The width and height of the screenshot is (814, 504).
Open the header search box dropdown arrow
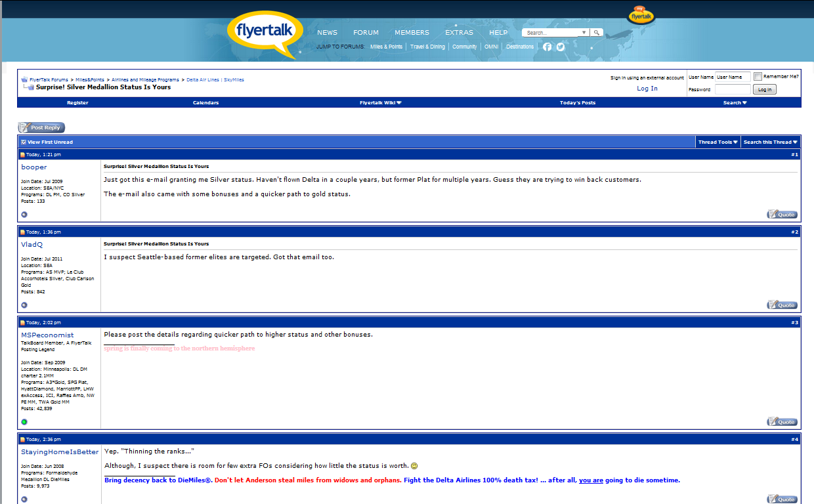click(x=584, y=32)
